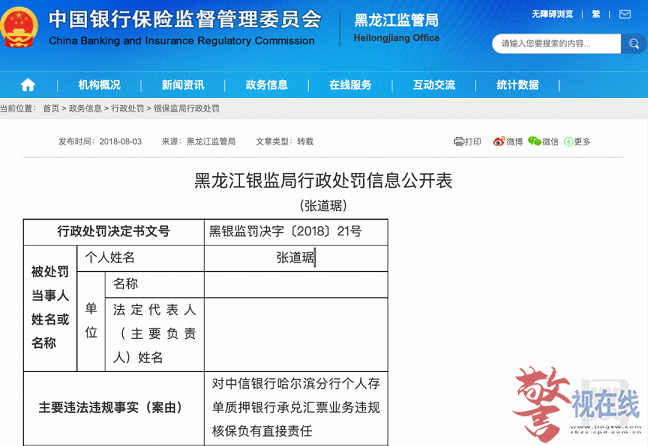This screenshot has height=446, width=648.
Task: Click table cell 黑银监罚决字〔2018〕21号
Action: tap(296, 232)
